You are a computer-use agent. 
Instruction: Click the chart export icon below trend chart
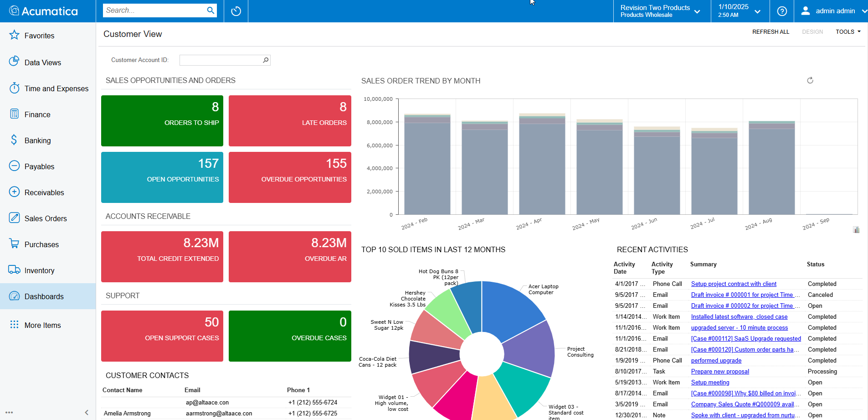pos(856,230)
